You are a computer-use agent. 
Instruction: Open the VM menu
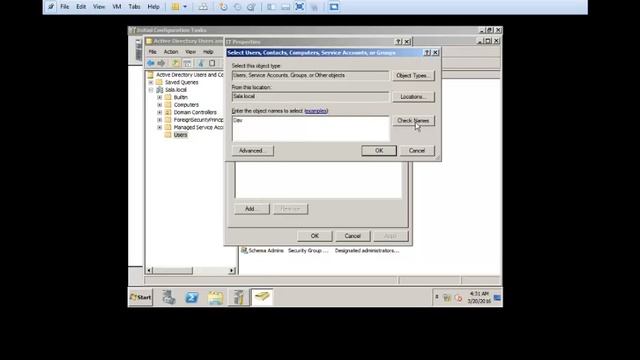pyautogui.click(x=117, y=7)
